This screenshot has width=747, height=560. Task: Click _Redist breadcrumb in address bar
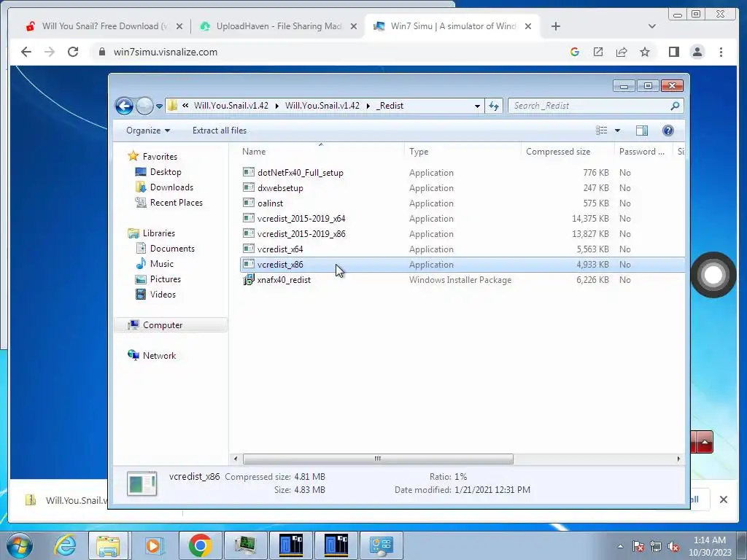click(x=390, y=106)
